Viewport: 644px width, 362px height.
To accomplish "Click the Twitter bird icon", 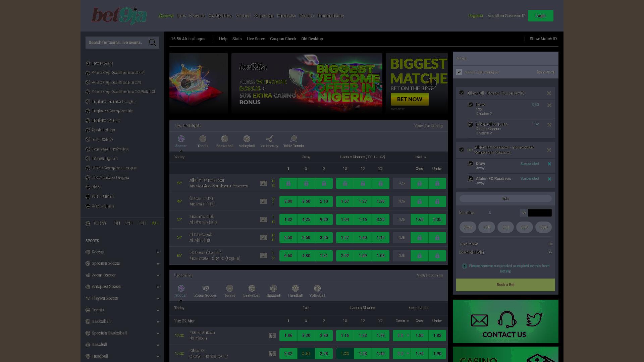I will click(x=534, y=320).
